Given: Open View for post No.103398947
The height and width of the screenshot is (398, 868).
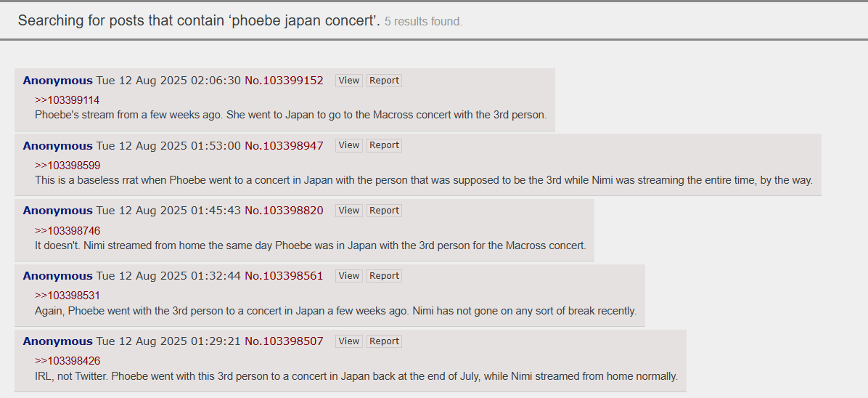Looking at the screenshot, I should tap(349, 145).
